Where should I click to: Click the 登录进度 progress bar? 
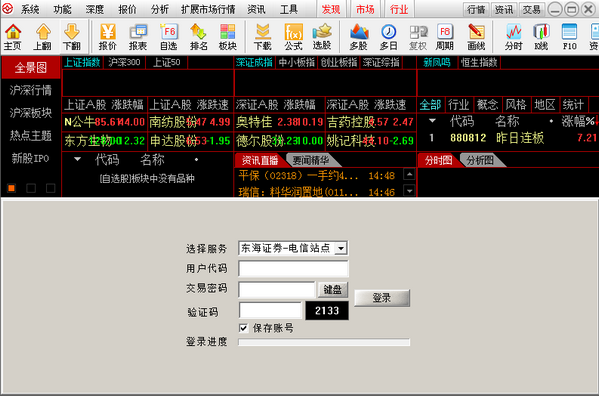coord(324,342)
